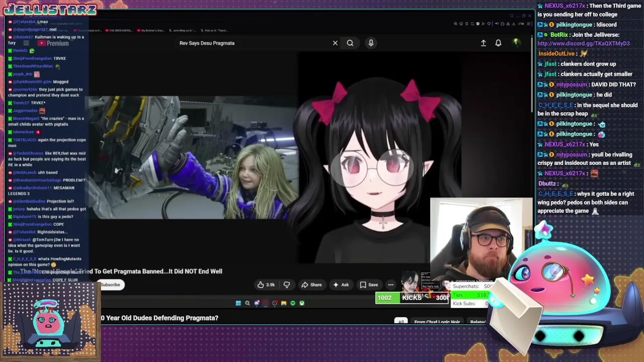This screenshot has height=362, width=644.
Task: Click the YouTube search magnifier button
Action: (x=350, y=43)
